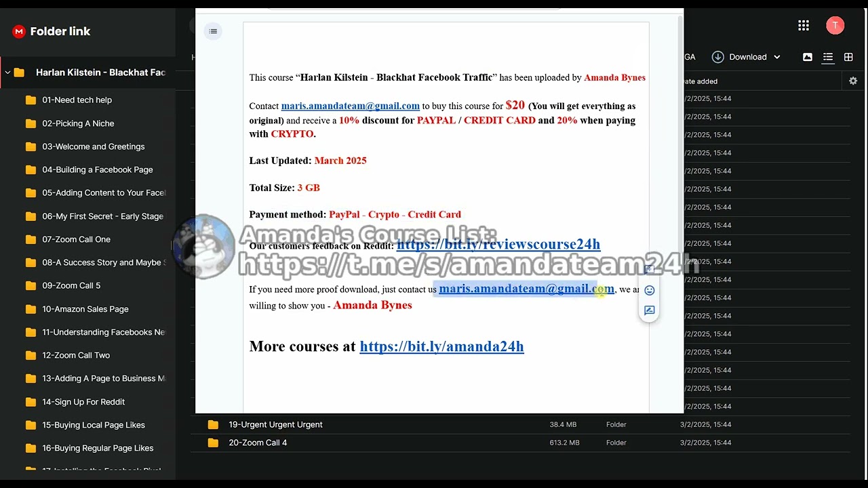Click Folder type of 19-Urgent row
This screenshot has height=488, width=868.
(616, 425)
